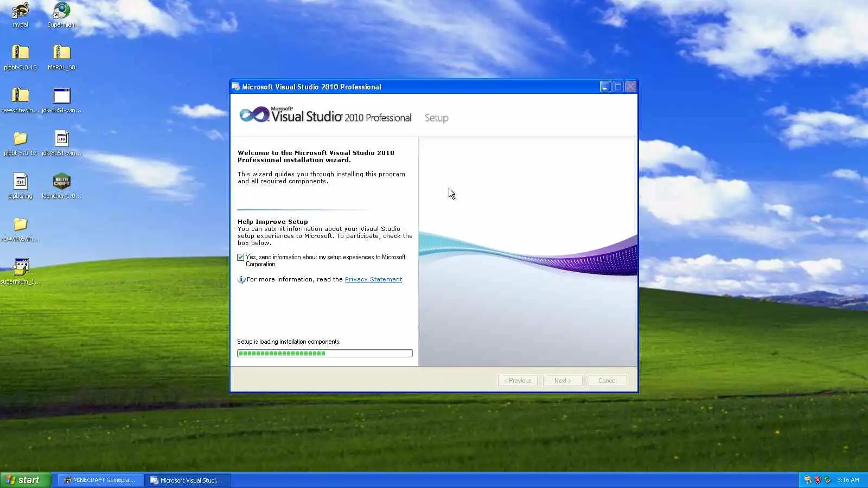
Task: Select the supermium_1 installer icon
Action: [20, 267]
